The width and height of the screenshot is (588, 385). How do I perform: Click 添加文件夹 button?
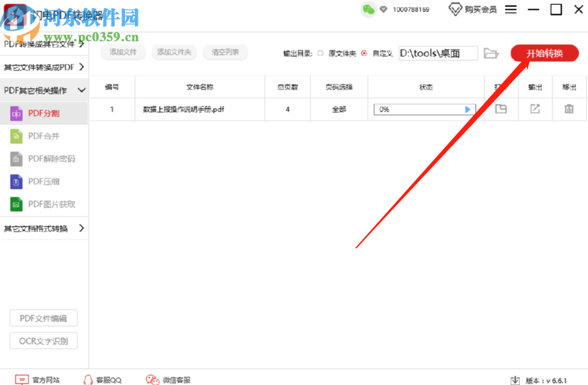coord(174,52)
